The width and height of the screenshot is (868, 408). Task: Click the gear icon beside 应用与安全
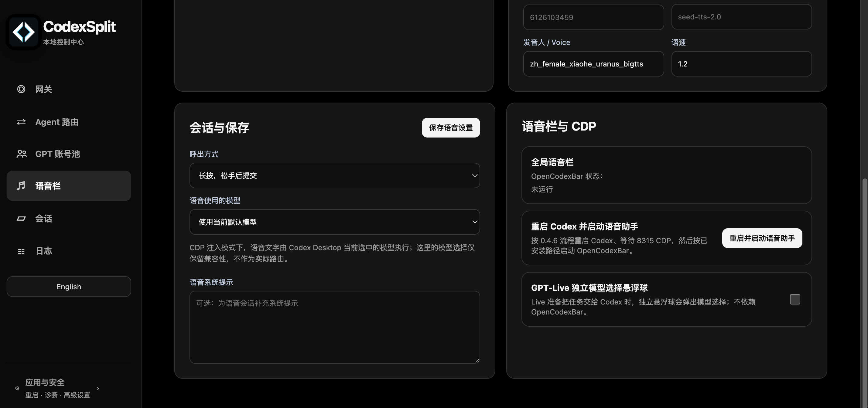[x=17, y=388]
